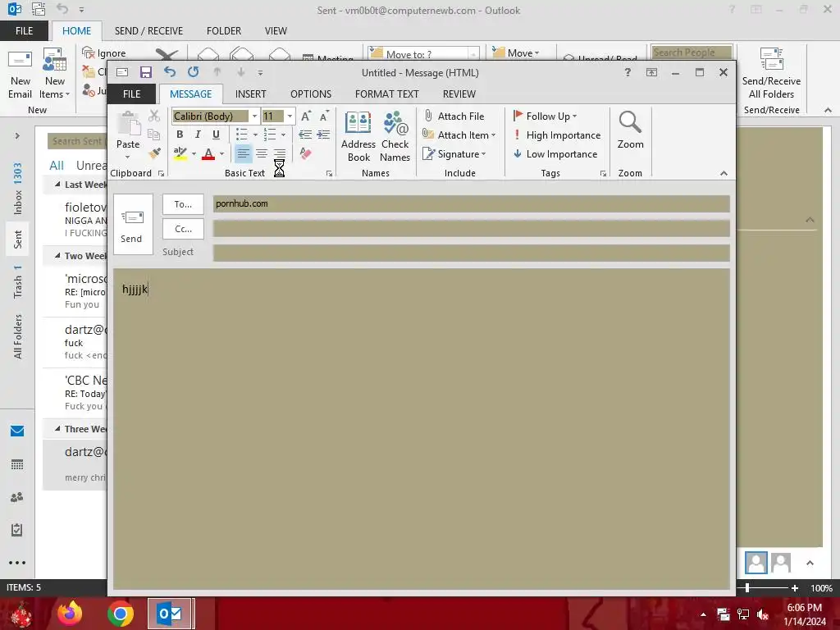Open People view in navigation bar
Image resolution: width=840 pixels, height=630 pixels.
click(17, 497)
